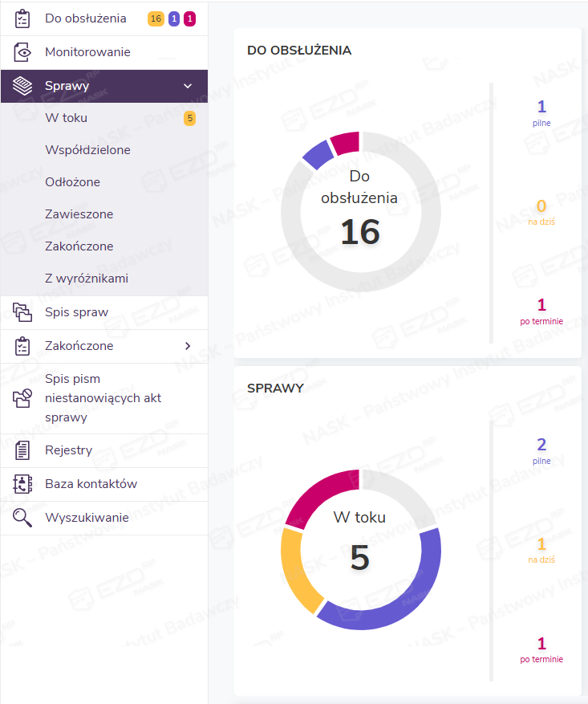Open the W toku cases list

tap(67, 118)
